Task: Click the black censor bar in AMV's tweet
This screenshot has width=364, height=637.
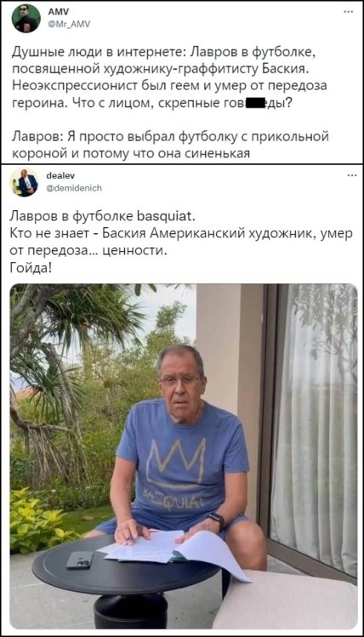Action: (255, 102)
